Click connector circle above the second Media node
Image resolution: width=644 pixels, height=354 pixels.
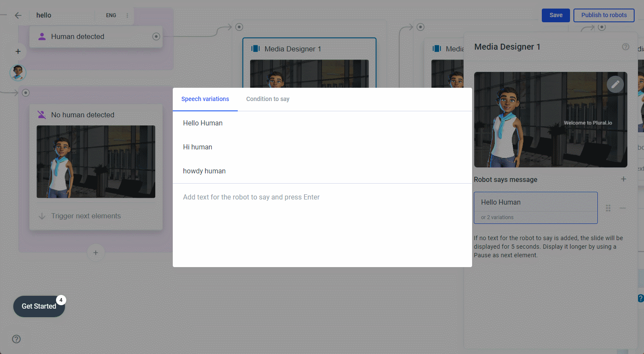(x=421, y=27)
